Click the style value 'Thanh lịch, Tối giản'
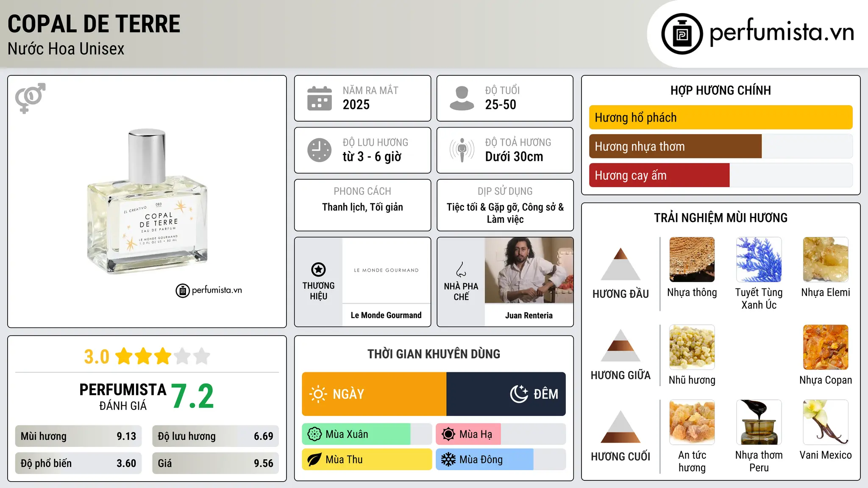This screenshot has height=488, width=868. point(363,207)
